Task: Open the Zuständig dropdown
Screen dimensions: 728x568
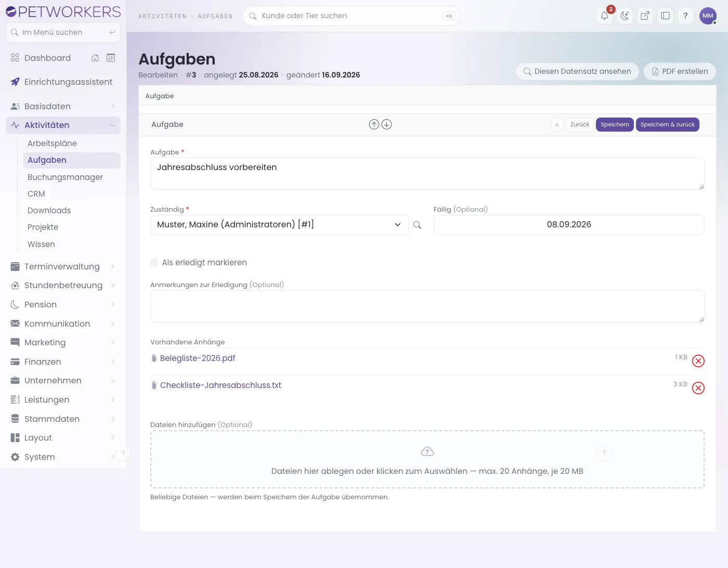Action: [279, 225]
